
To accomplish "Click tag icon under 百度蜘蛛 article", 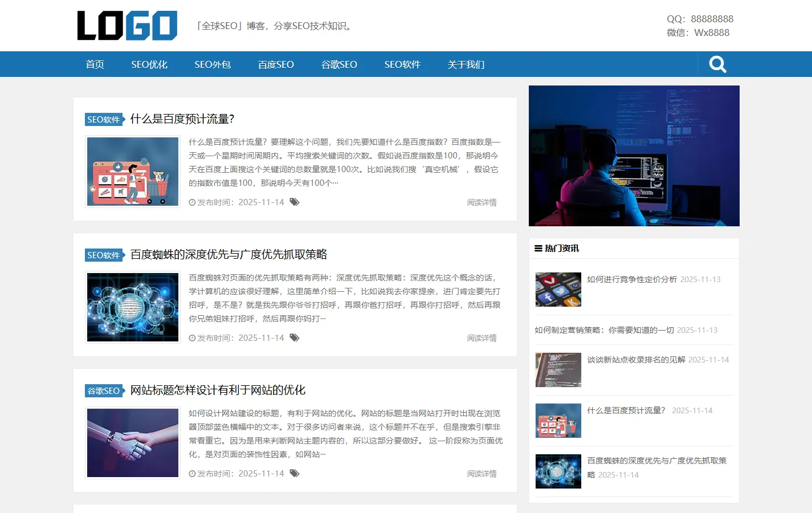I will point(295,338).
